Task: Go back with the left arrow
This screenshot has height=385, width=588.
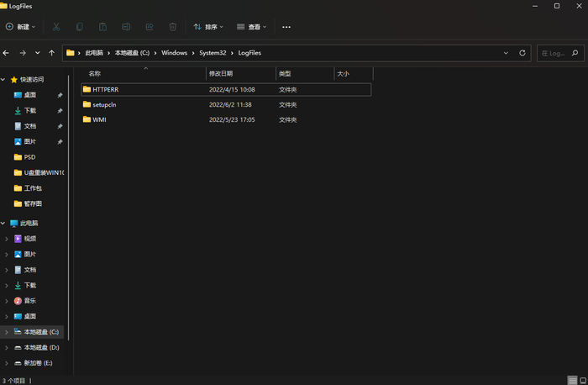Action: click(x=6, y=53)
